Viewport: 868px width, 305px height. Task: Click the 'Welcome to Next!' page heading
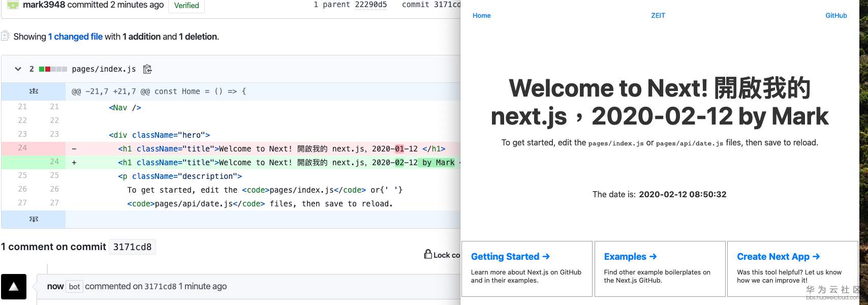(x=660, y=102)
